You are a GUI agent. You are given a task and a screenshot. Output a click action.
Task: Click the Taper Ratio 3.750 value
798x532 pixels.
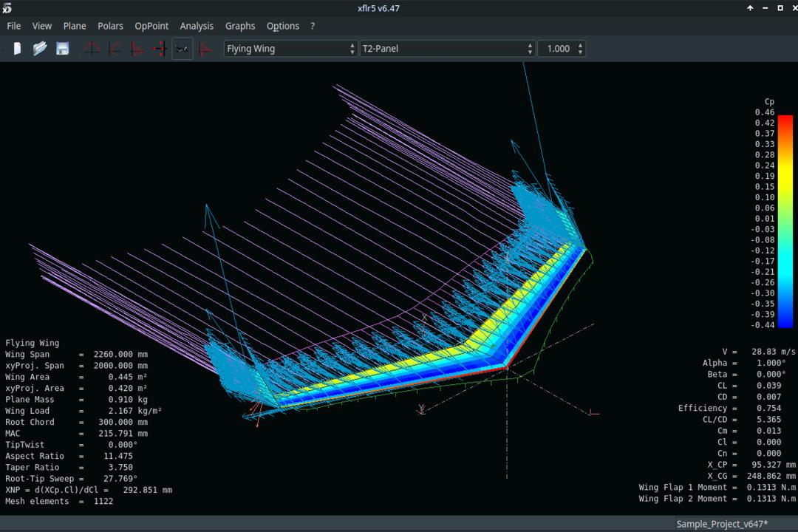(x=120, y=467)
